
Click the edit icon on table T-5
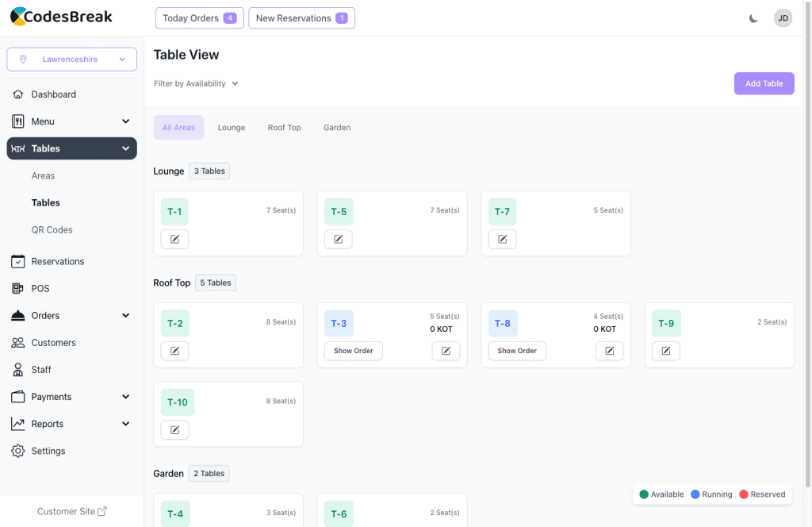pos(338,239)
